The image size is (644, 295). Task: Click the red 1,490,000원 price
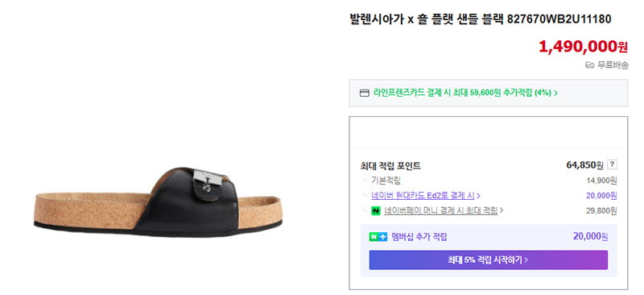click(583, 47)
